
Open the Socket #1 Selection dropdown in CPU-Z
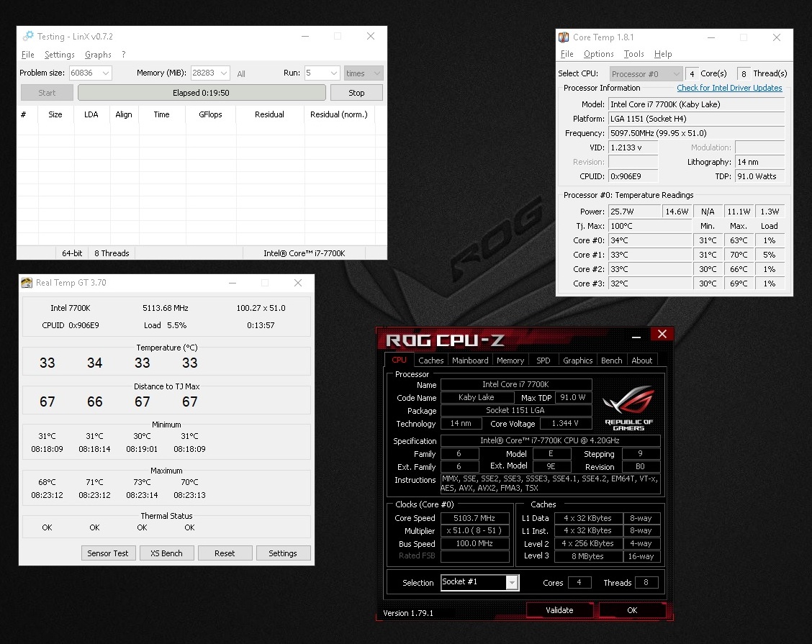(x=512, y=582)
